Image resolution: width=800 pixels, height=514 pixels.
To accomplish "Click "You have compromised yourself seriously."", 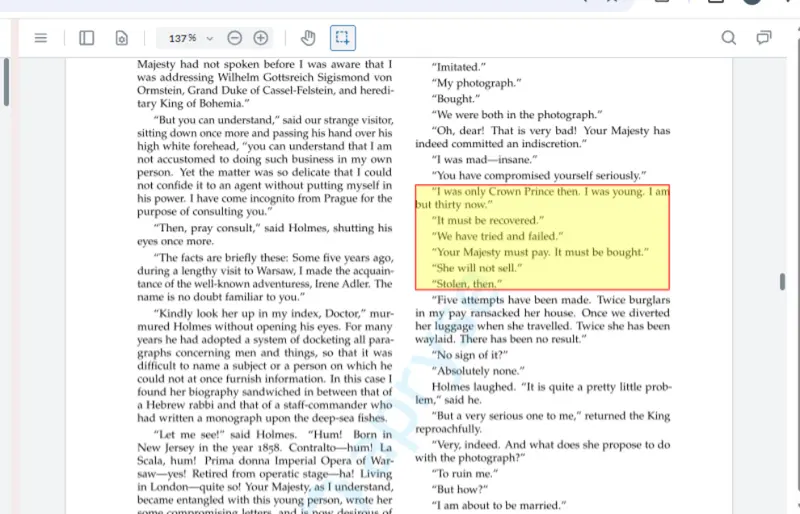I will click(539, 175).
